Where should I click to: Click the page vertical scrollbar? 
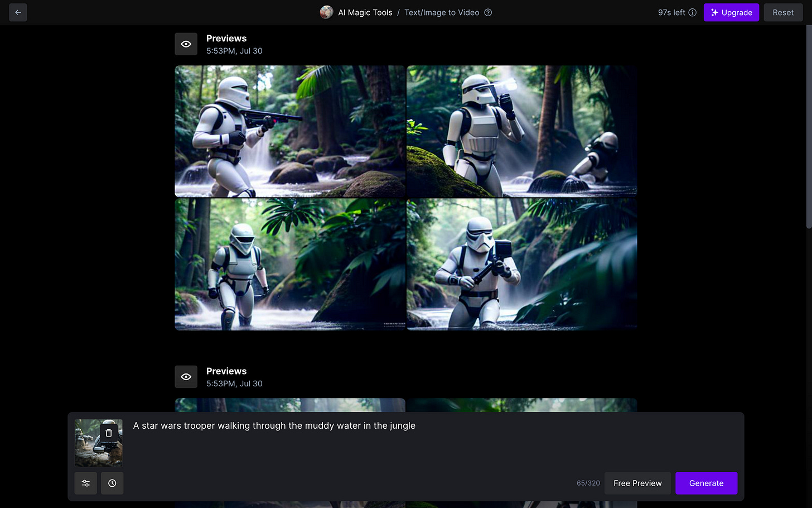click(x=809, y=127)
